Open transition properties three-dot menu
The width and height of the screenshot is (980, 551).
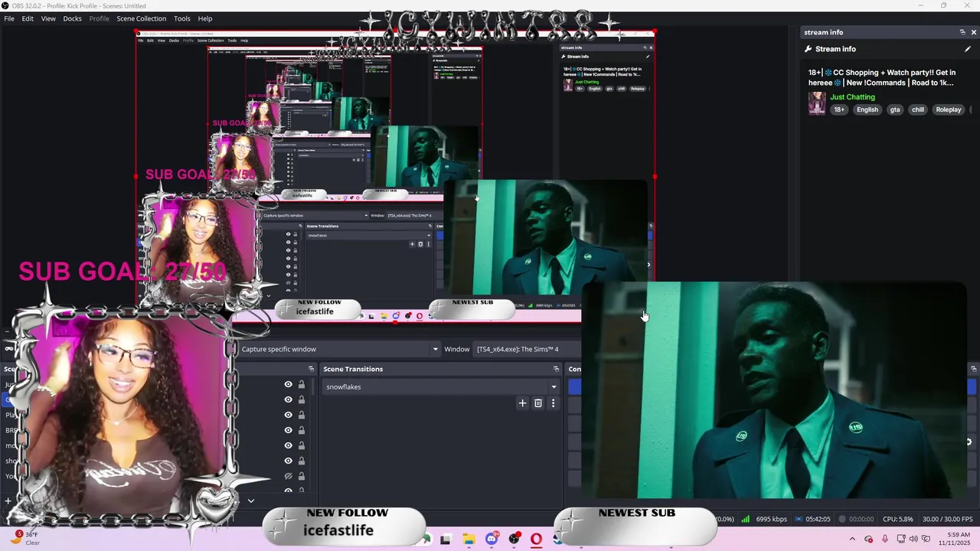pos(553,403)
